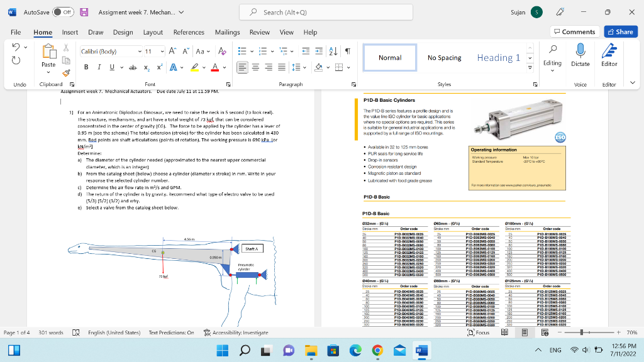Open the font size dropdown
This screenshot has height=362, width=644.
[x=162, y=52]
